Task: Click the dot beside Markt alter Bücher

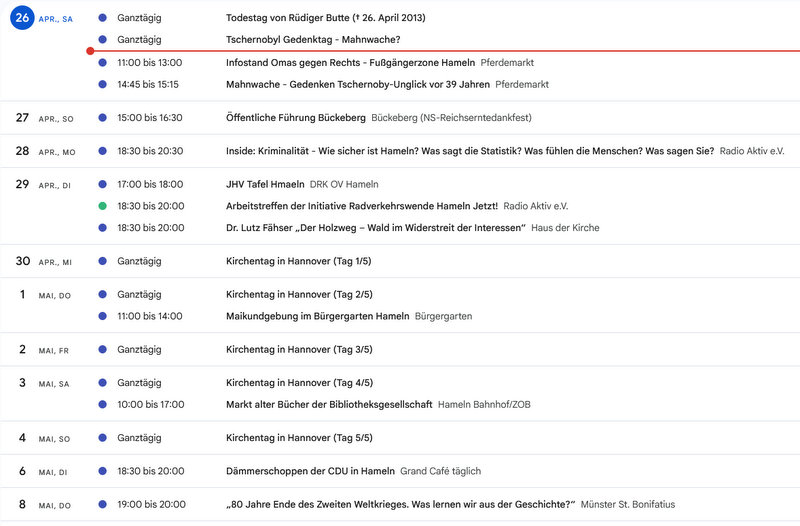Action: click(103, 405)
